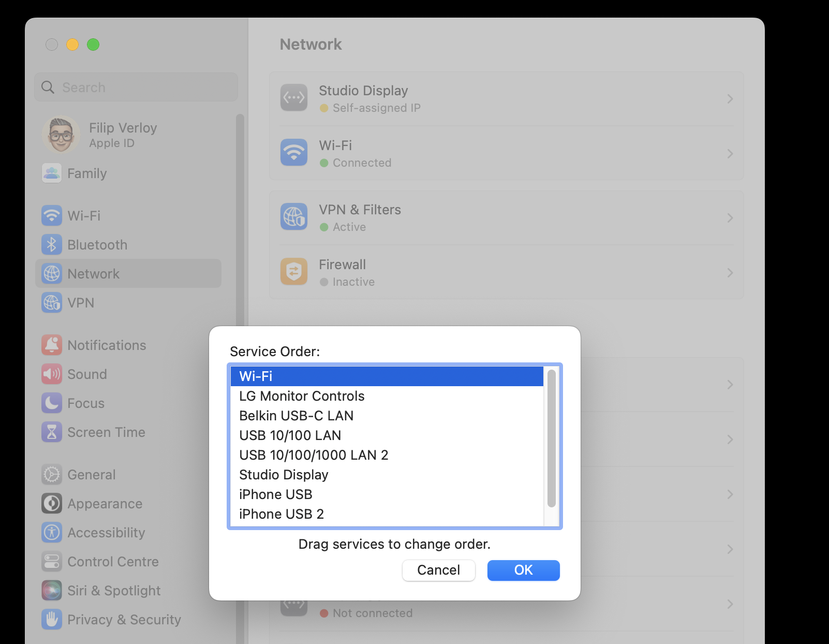This screenshot has height=644, width=829.
Task: Click the Wi-Fi icon in Network pane
Action: (x=294, y=152)
